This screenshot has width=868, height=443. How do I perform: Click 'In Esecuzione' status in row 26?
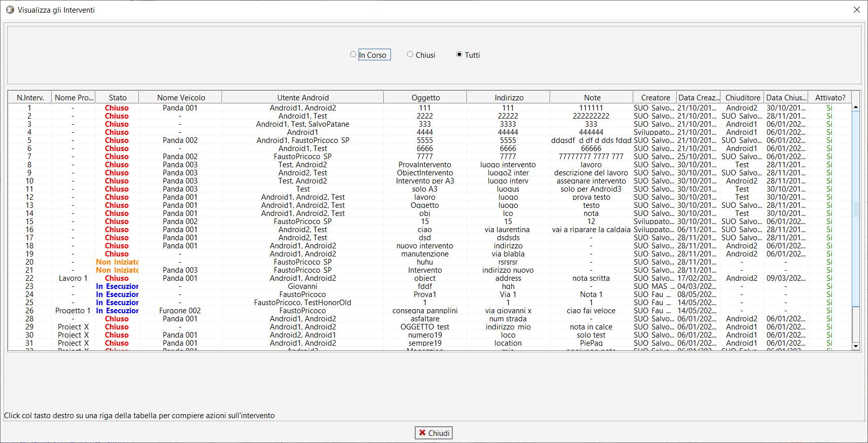(117, 311)
